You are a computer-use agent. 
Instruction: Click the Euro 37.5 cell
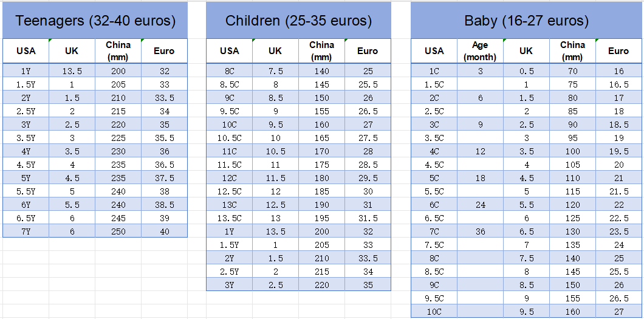[164, 178]
